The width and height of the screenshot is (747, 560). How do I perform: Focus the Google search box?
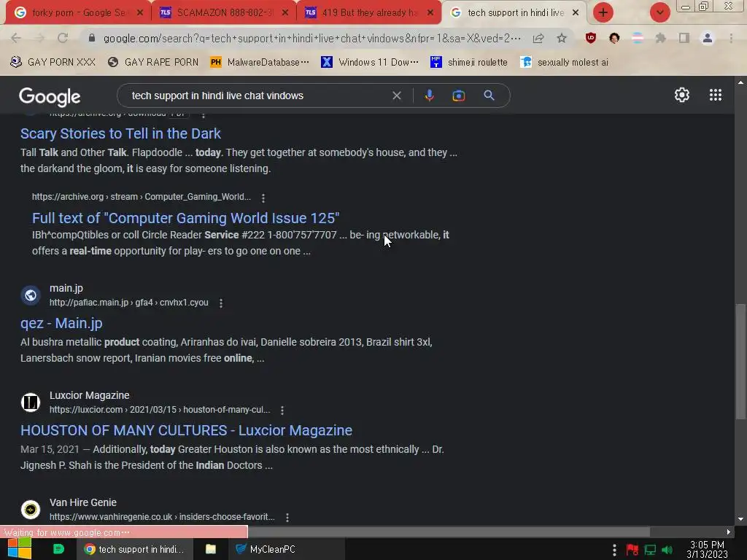[258, 96]
